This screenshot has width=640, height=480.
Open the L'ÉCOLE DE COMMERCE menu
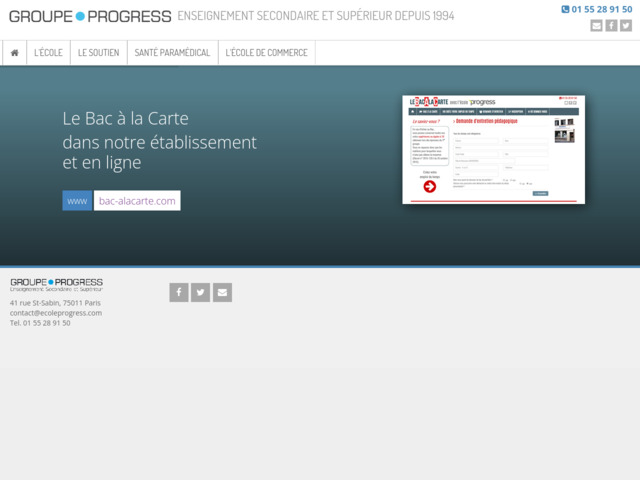[266, 53]
